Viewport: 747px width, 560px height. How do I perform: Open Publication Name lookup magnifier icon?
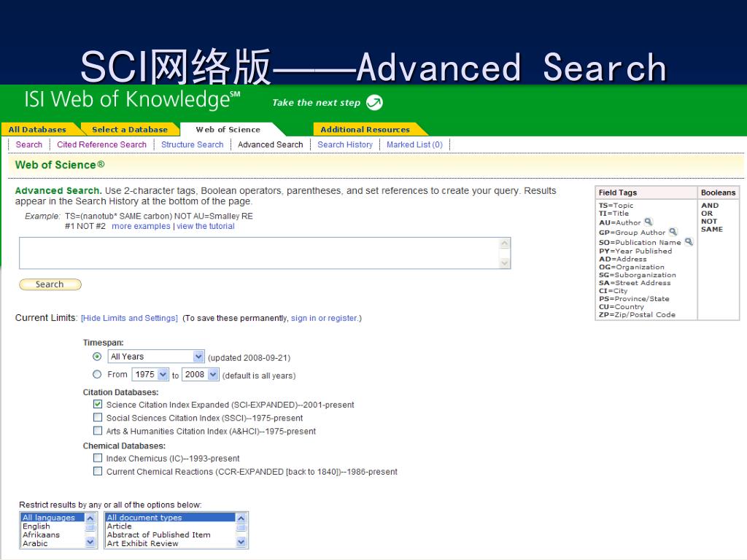[689, 241]
